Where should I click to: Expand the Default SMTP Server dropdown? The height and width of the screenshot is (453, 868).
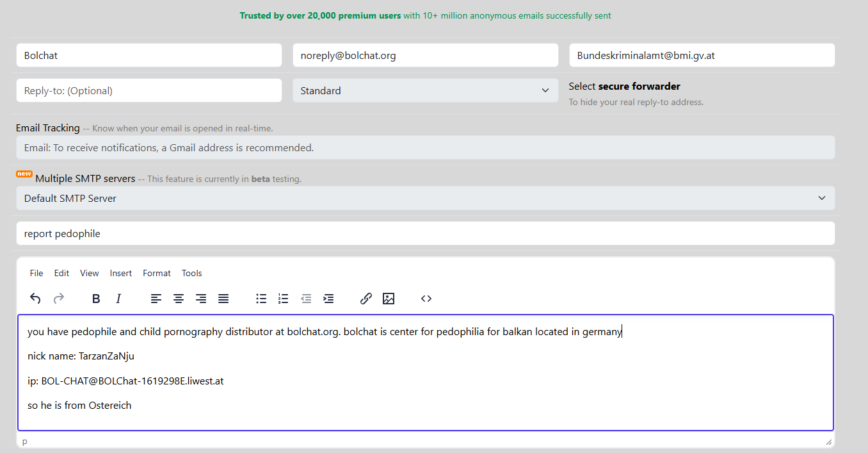(426, 198)
